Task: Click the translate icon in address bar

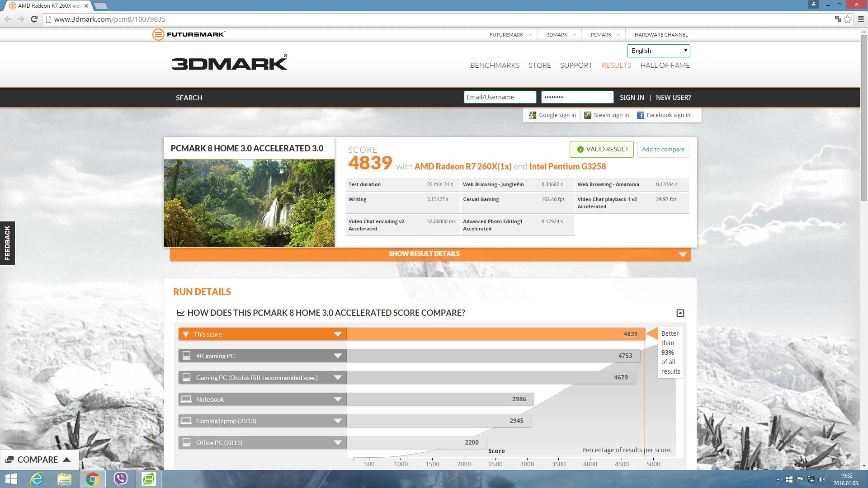Action: (x=838, y=19)
